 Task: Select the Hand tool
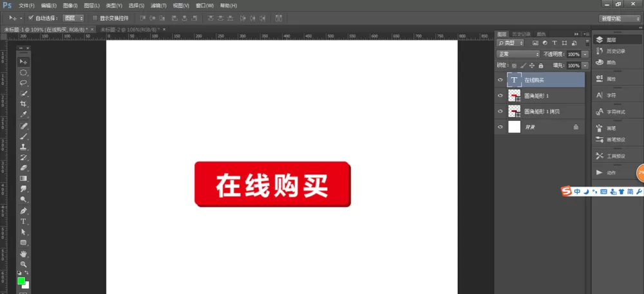point(23,254)
